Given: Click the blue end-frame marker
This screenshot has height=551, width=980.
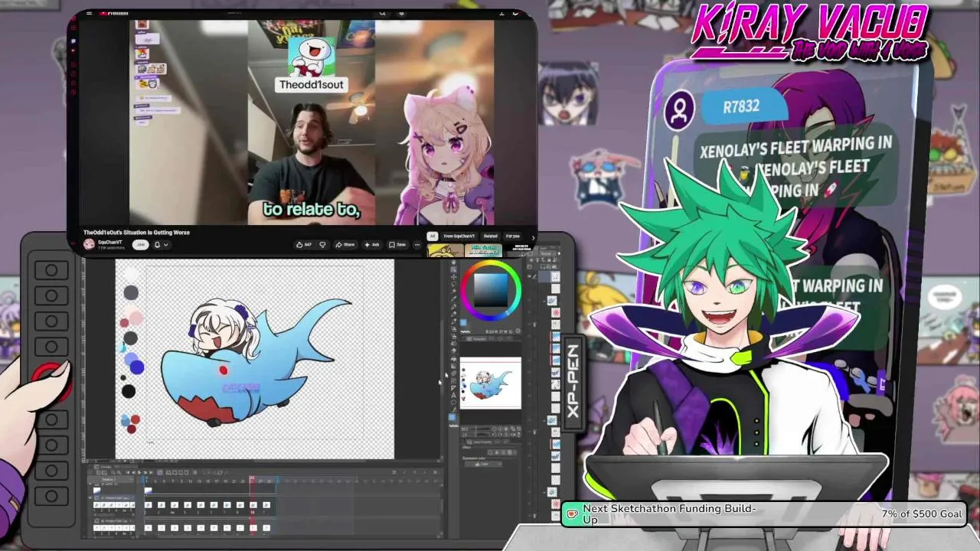Looking at the screenshot, I should (278, 480).
